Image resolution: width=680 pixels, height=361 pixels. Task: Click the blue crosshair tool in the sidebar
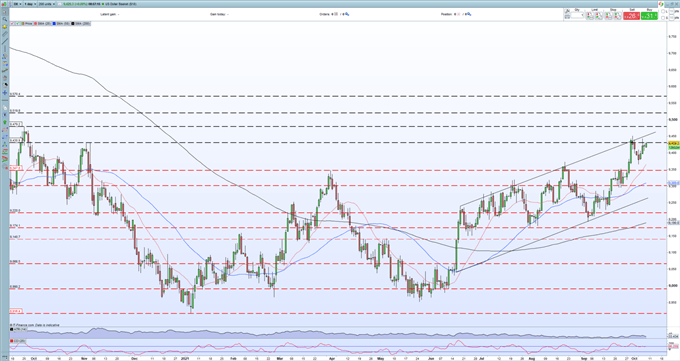5,92
